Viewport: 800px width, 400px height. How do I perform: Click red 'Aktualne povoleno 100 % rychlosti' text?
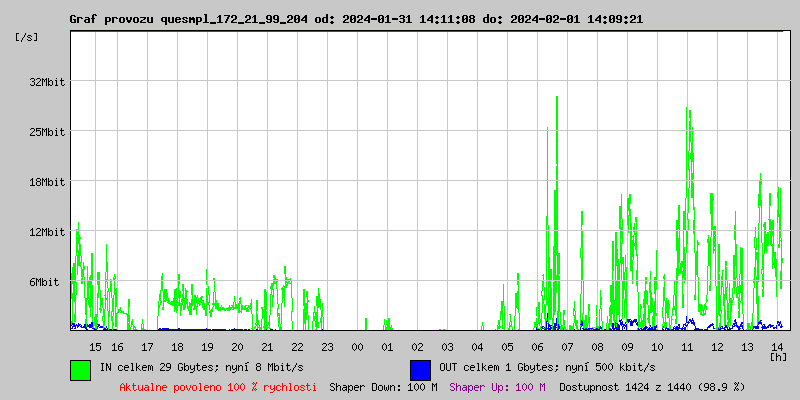tap(218, 387)
